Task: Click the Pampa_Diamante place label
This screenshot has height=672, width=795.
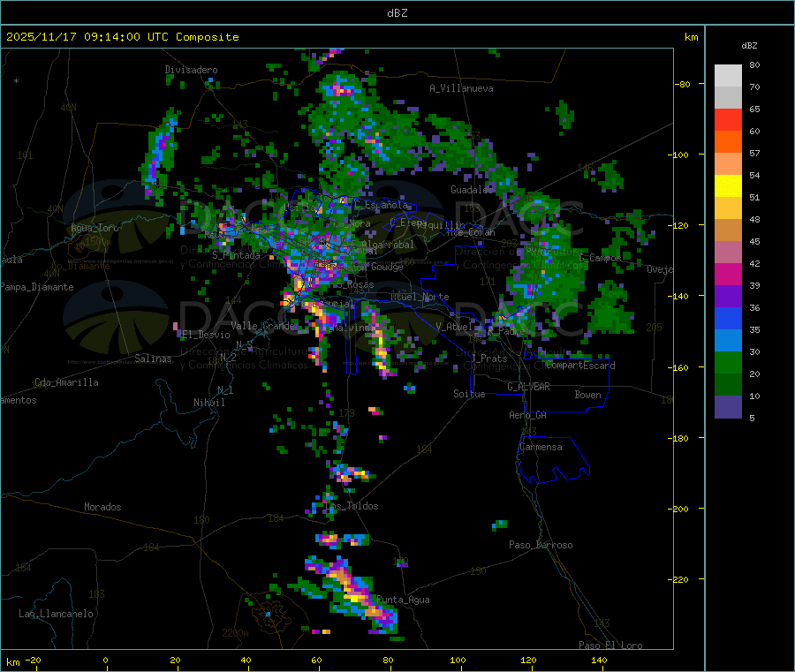Action: pos(37,287)
